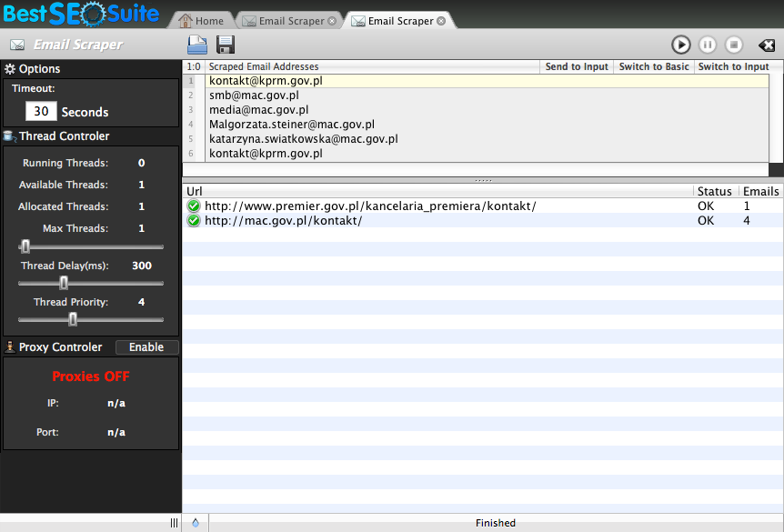The image size is (784, 532).
Task: Click the Url column header
Action: (x=437, y=191)
